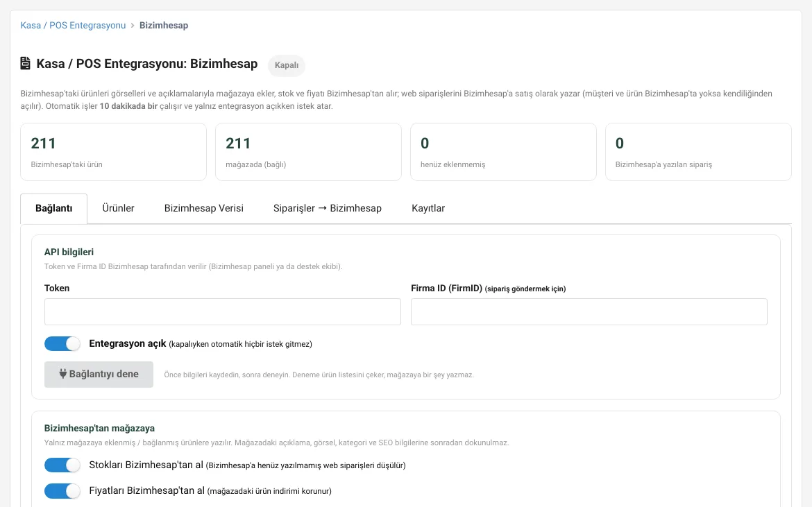Click the API bilgileri section heading
812x507 pixels.
coord(69,252)
